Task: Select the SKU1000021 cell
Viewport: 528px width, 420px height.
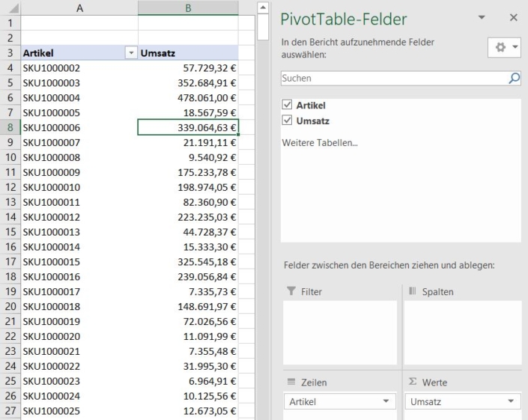Action: click(79, 351)
